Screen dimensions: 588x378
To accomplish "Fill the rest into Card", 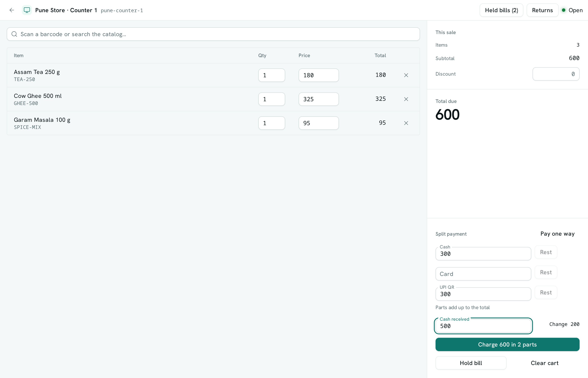I will point(546,272).
